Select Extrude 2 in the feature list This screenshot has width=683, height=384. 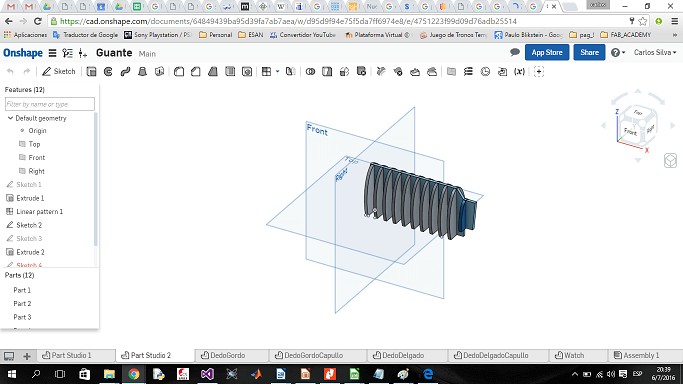[x=30, y=252]
